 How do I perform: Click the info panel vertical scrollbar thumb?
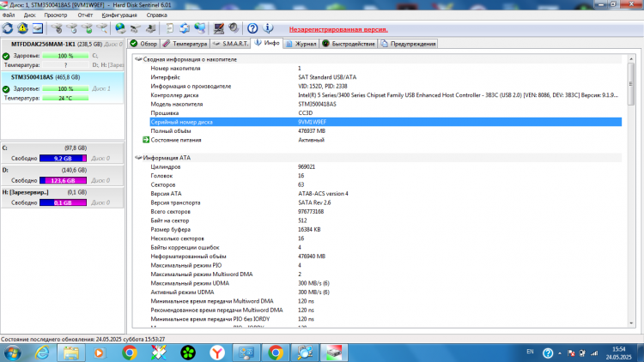631,84
